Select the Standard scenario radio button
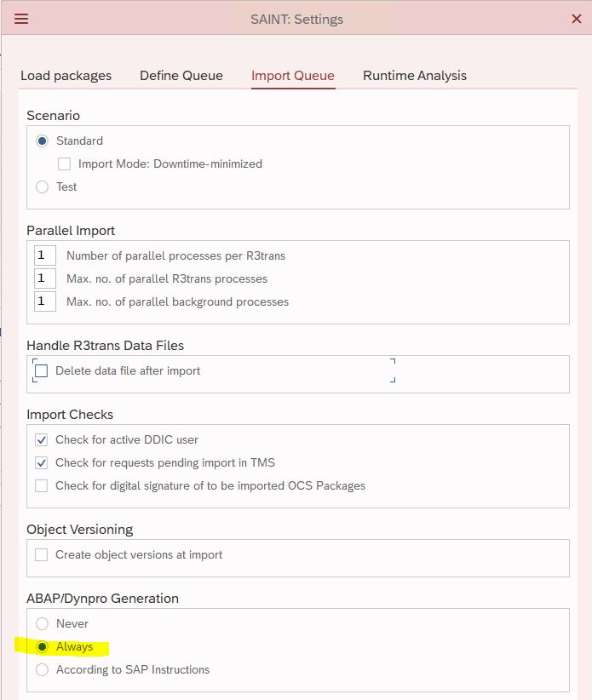This screenshot has height=700, width=592. pos(42,141)
